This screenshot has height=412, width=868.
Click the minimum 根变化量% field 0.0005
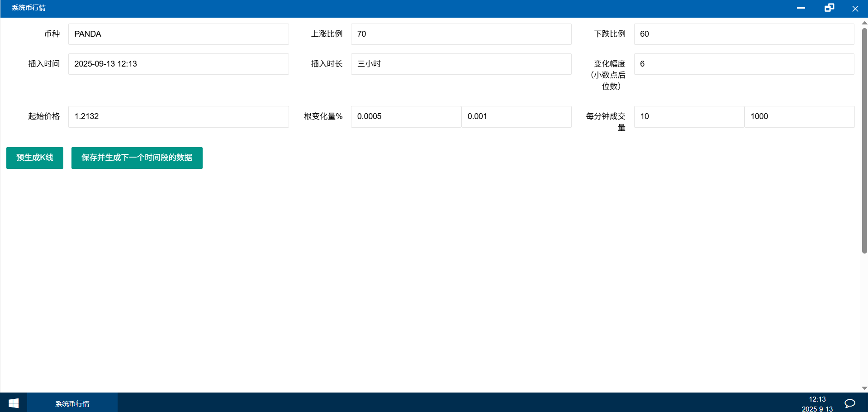point(406,116)
